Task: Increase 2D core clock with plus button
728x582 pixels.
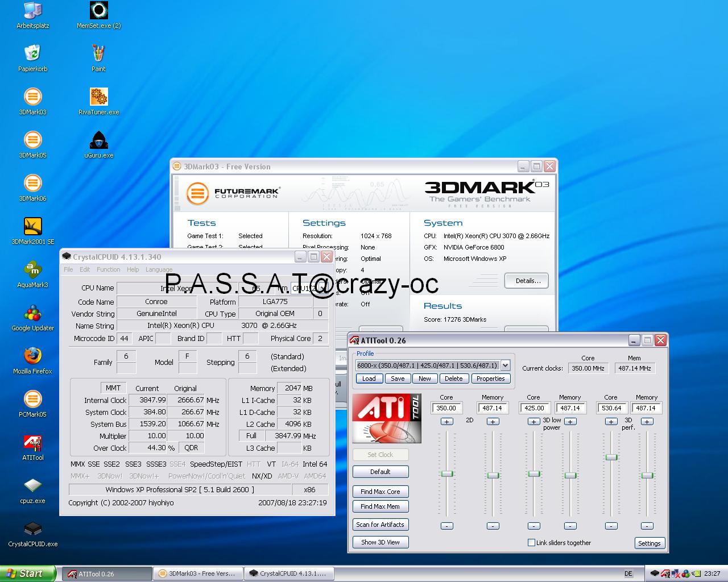Action: coord(447,422)
